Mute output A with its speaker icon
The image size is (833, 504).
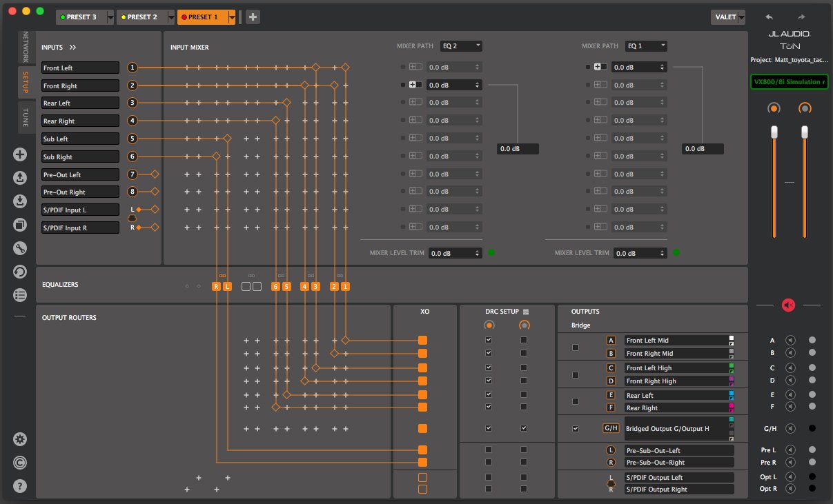(791, 340)
